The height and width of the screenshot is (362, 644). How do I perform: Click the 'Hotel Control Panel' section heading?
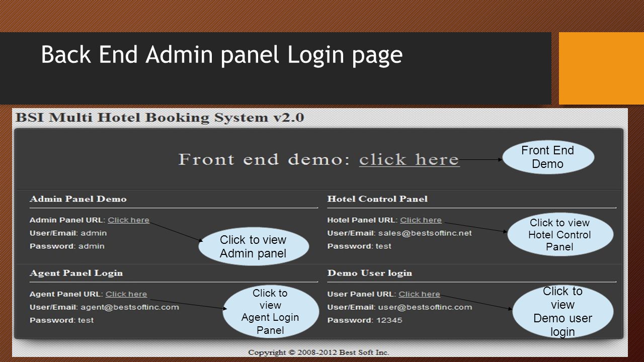377,199
